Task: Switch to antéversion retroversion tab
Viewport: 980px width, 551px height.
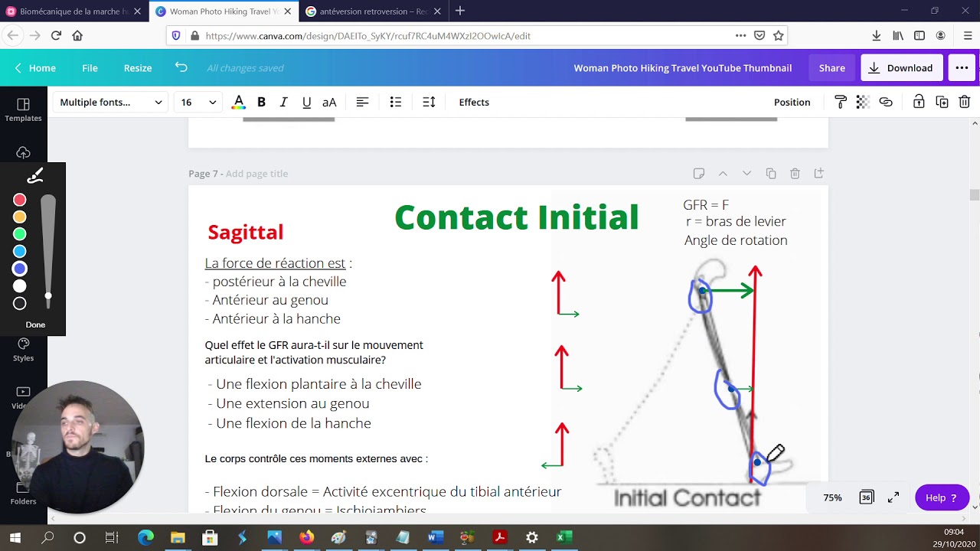Action: click(x=374, y=11)
